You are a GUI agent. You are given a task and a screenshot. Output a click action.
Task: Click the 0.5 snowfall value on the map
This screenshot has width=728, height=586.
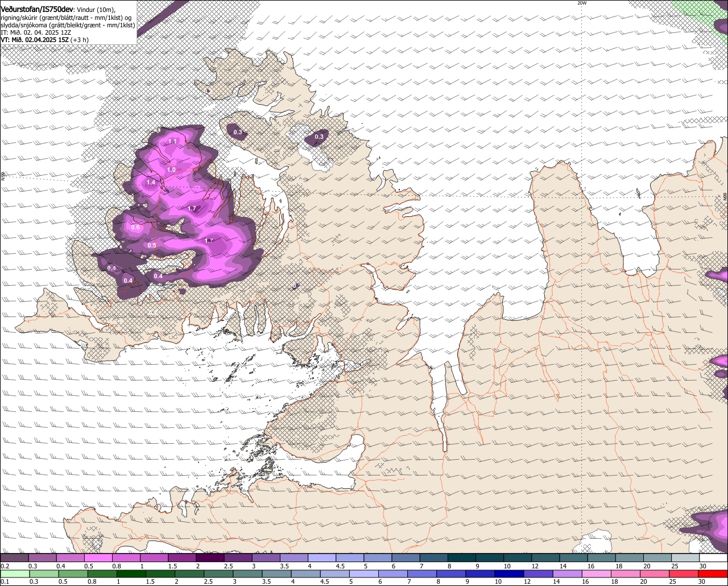point(152,246)
